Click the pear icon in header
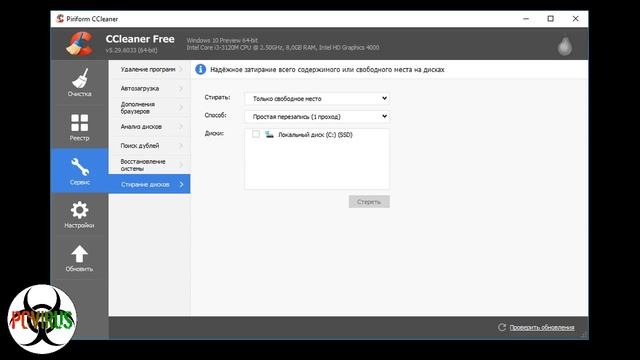Screen dimensions: 640x360 (x=565, y=46)
